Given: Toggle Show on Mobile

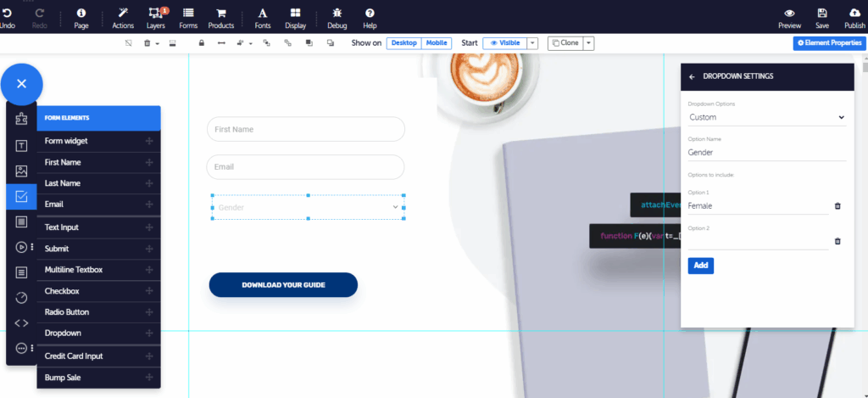Looking at the screenshot, I should pos(437,43).
